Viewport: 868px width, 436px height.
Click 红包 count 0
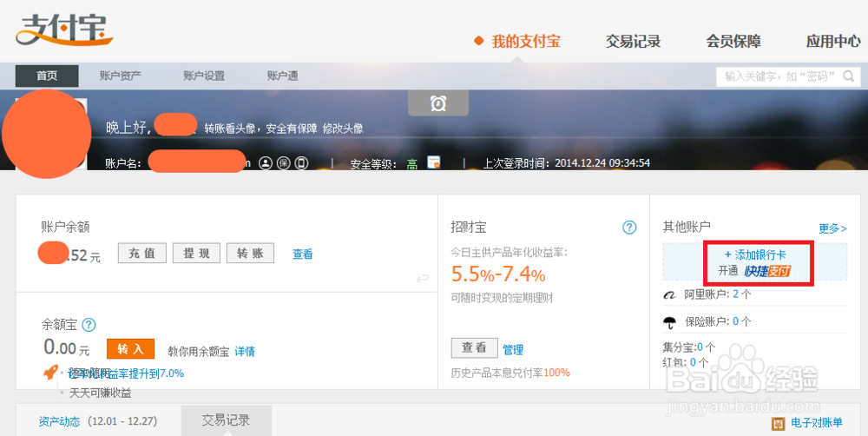pyautogui.click(x=693, y=362)
